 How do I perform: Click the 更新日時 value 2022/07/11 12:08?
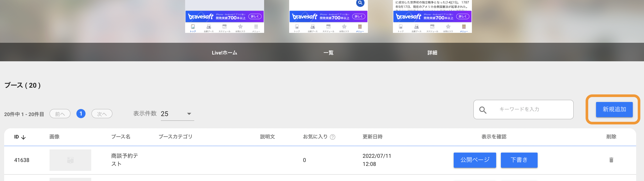click(377, 160)
